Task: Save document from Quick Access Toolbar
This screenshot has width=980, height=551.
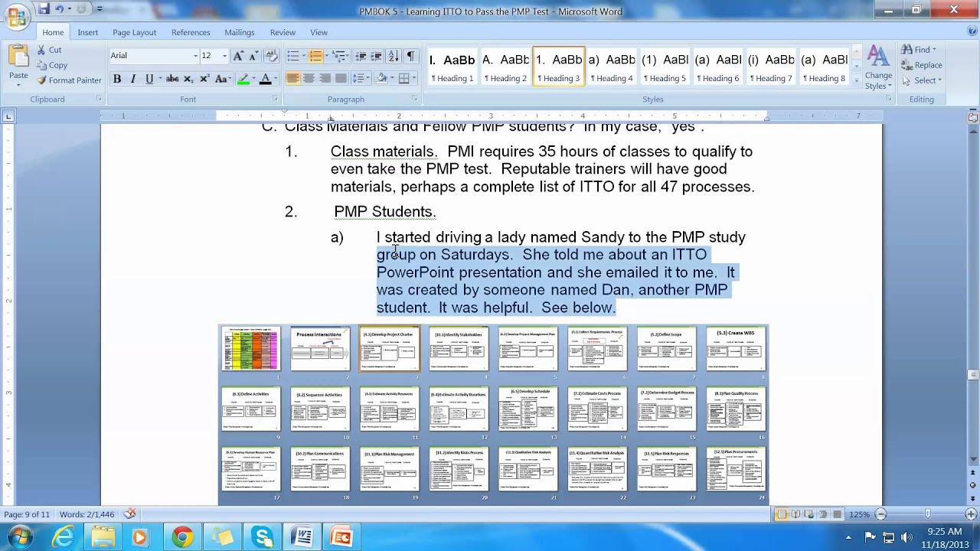Action: click(x=44, y=8)
